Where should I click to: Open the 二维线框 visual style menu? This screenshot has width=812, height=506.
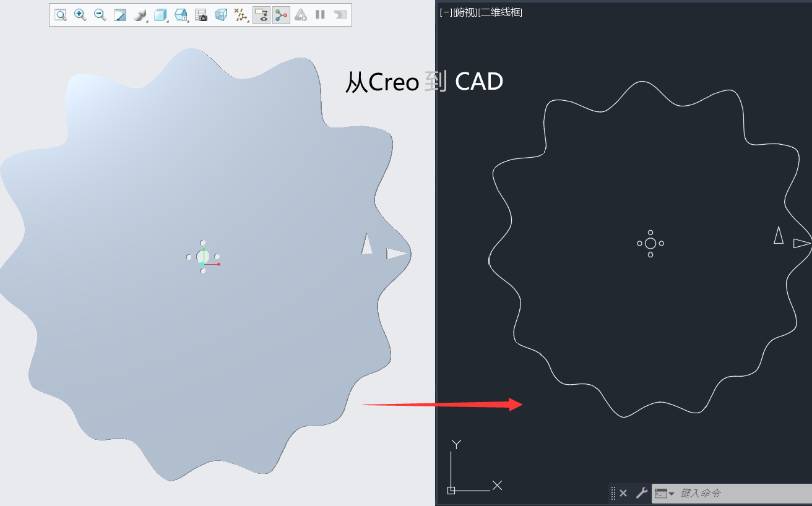tap(501, 12)
